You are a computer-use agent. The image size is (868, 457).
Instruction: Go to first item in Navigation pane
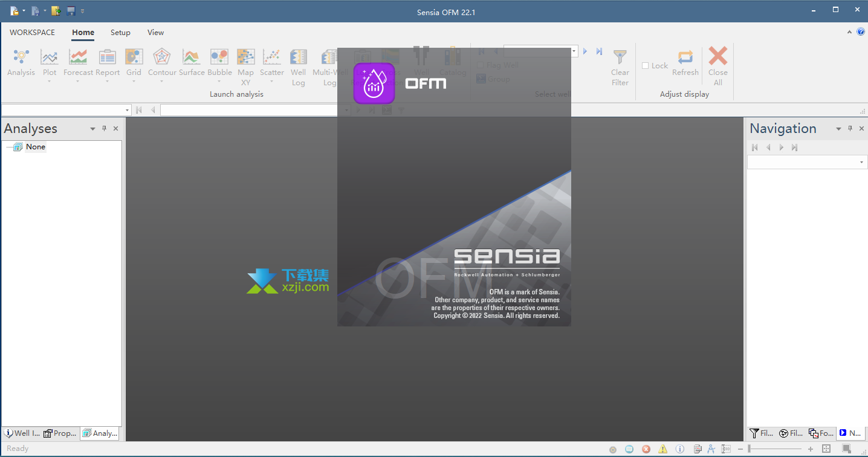[x=754, y=147]
